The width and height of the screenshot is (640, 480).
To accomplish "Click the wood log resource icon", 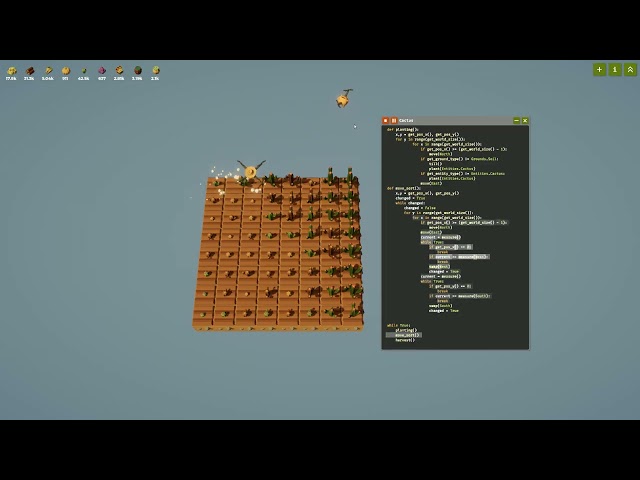I will (x=29, y=71).
